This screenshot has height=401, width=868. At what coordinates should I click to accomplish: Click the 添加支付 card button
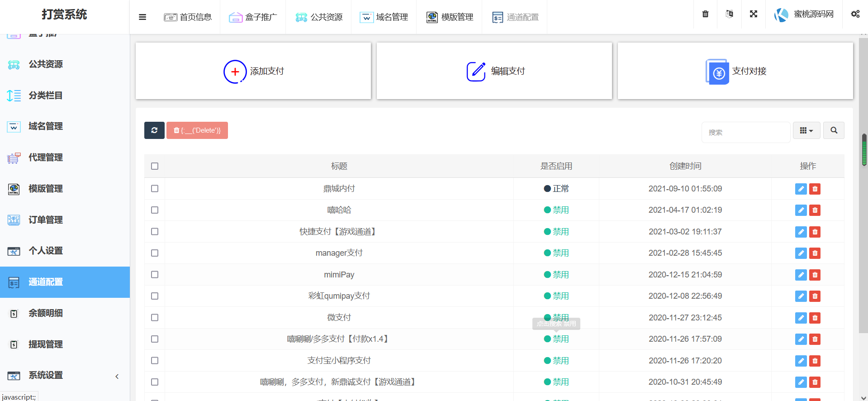(253, 71)
